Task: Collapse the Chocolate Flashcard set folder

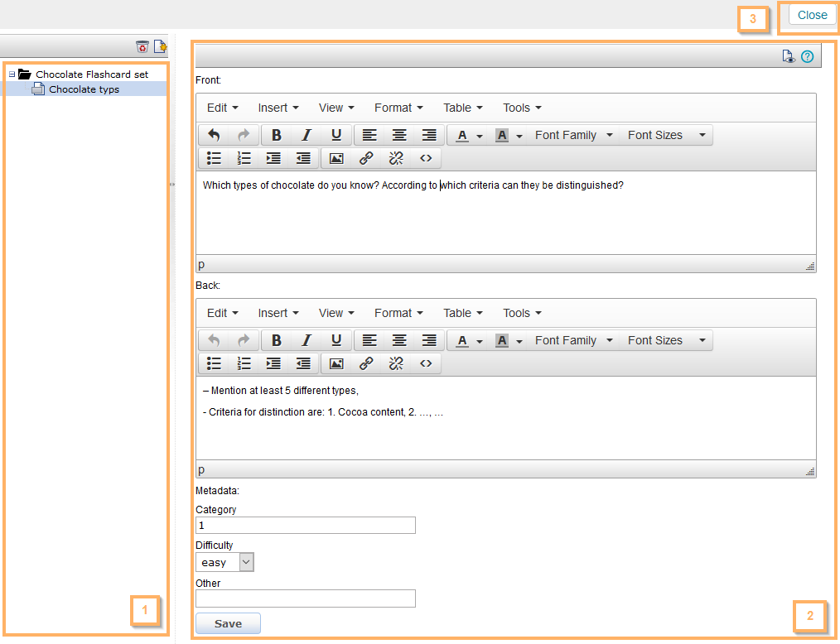Action: point(12,74)
